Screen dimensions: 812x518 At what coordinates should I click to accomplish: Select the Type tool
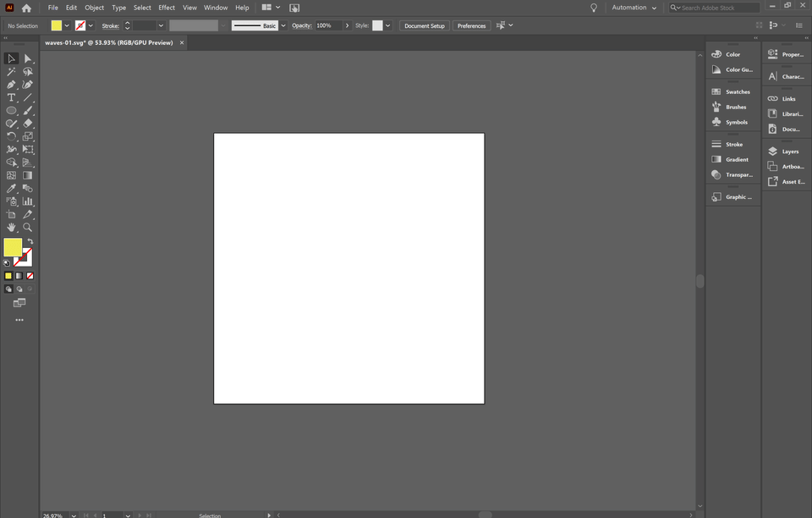click(x=11, y=97)
